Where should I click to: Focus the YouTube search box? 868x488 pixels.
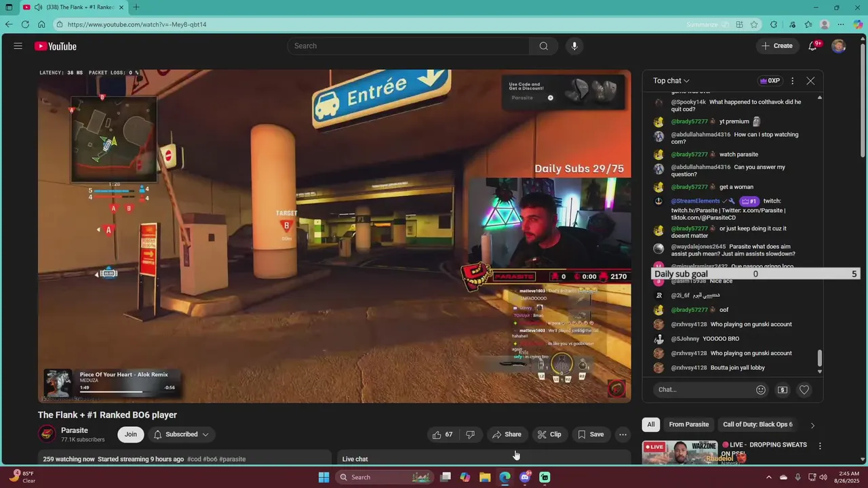(408, 46)
